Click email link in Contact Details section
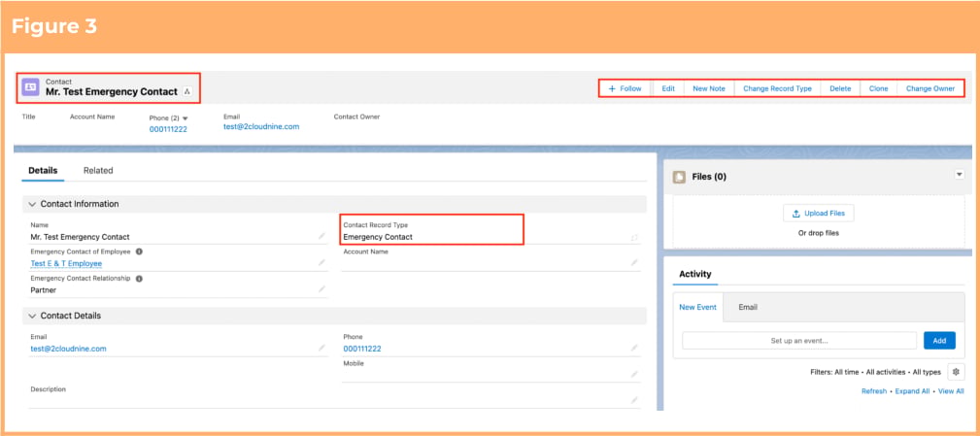Viewport: 980px width, 436px height. [x=68, y=349]
